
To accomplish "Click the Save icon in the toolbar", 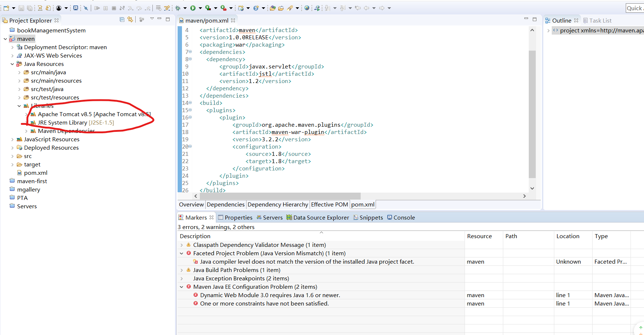I will click(x=21, y=8).
